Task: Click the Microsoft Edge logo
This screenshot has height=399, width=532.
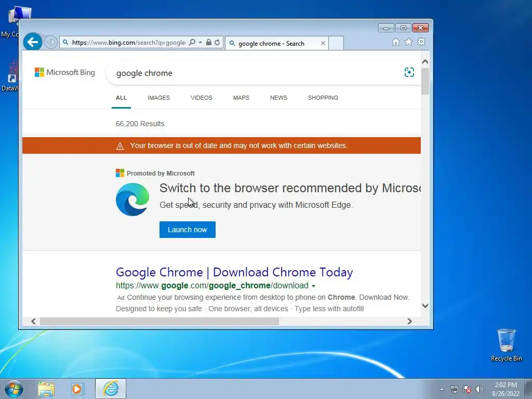Action: pyautogui.click(x=132, y=199)
